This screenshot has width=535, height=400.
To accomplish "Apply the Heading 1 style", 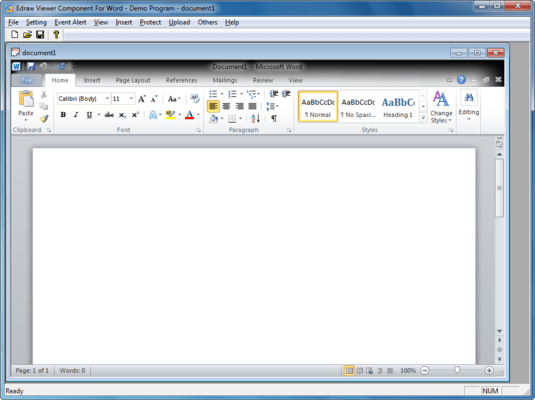I will point(398,106).
